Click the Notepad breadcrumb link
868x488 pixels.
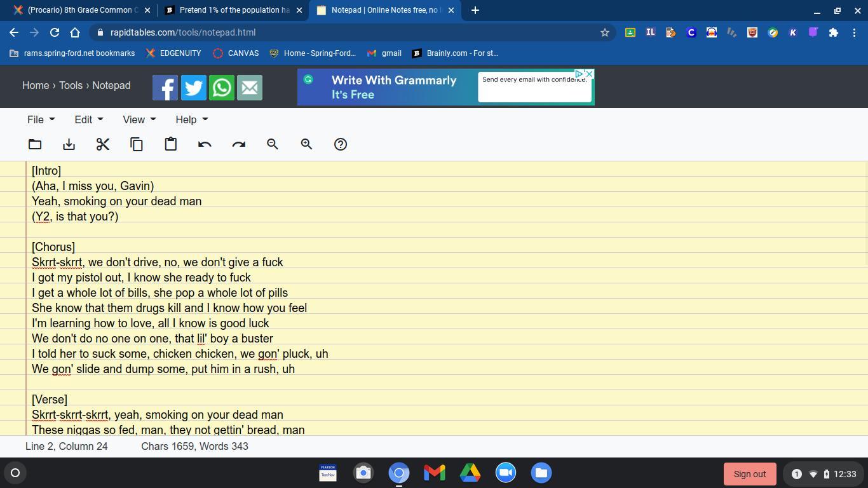(111, 86)
